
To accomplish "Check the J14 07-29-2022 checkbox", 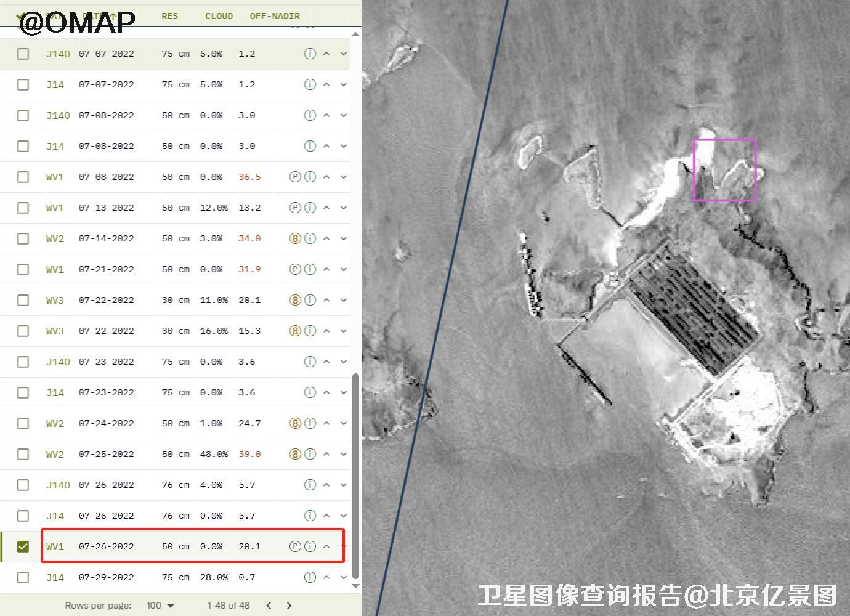I will [23, 577].
